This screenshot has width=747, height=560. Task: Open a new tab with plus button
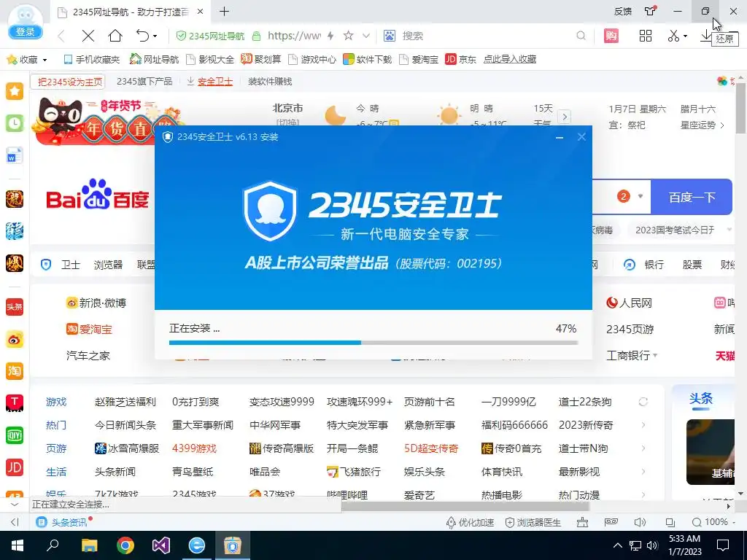(225, 12)
